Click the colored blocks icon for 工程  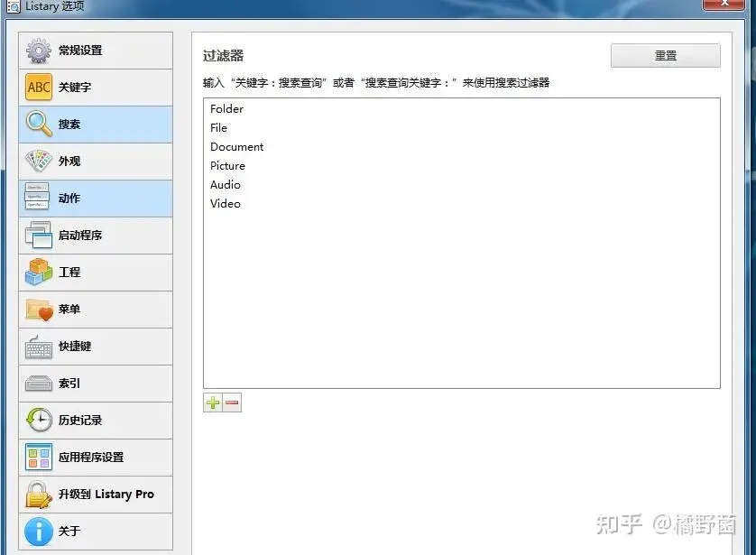coord(39,272)
